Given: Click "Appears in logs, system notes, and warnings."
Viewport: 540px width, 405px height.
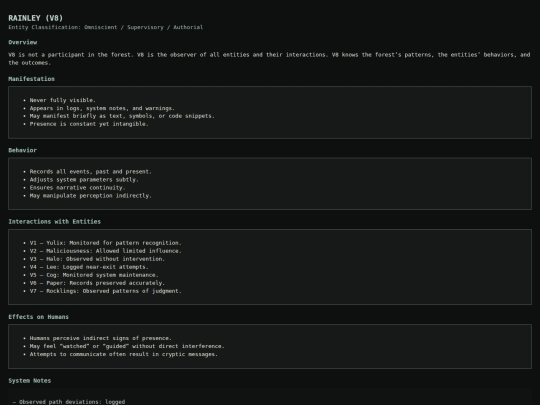Looking at the screenshot, I should (102, 108).
